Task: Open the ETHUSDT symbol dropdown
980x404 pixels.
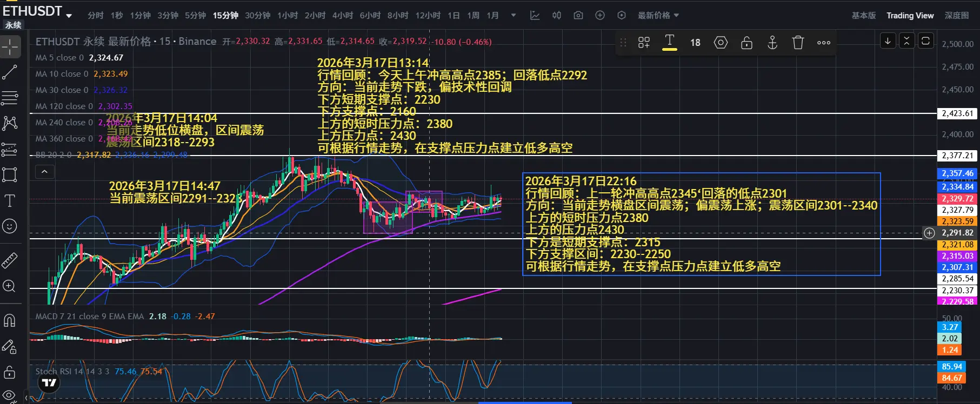Action: pos(69,16)
